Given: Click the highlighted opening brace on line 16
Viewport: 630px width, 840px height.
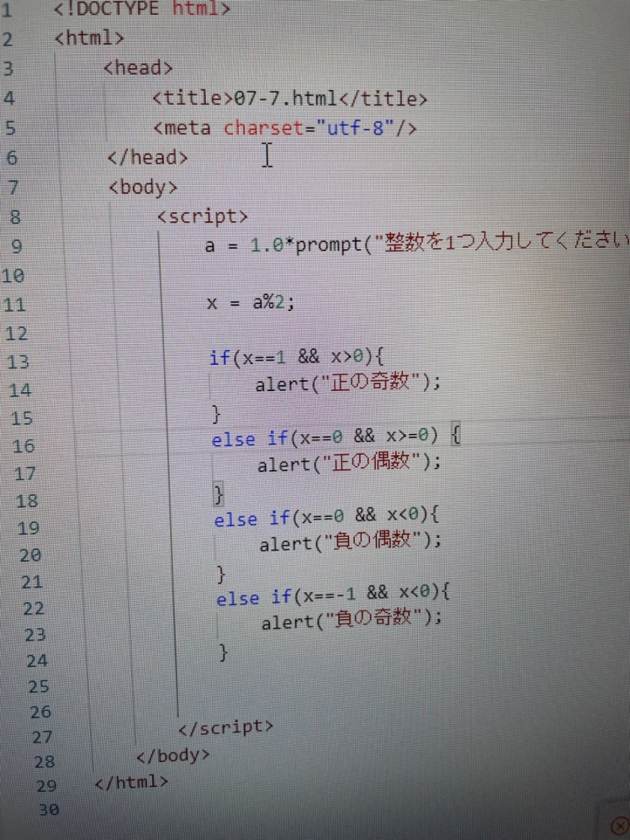Looking at the screenshot, I should click(x=455, y=435).
